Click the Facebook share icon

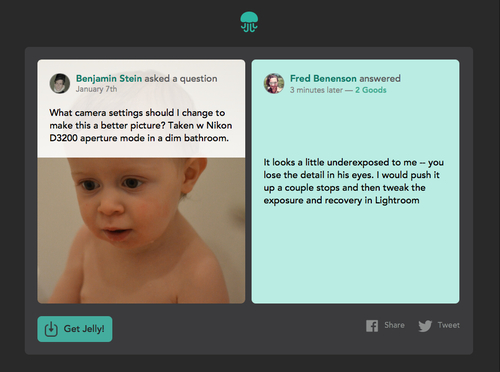pyautogui.click(x=372, y=326)
